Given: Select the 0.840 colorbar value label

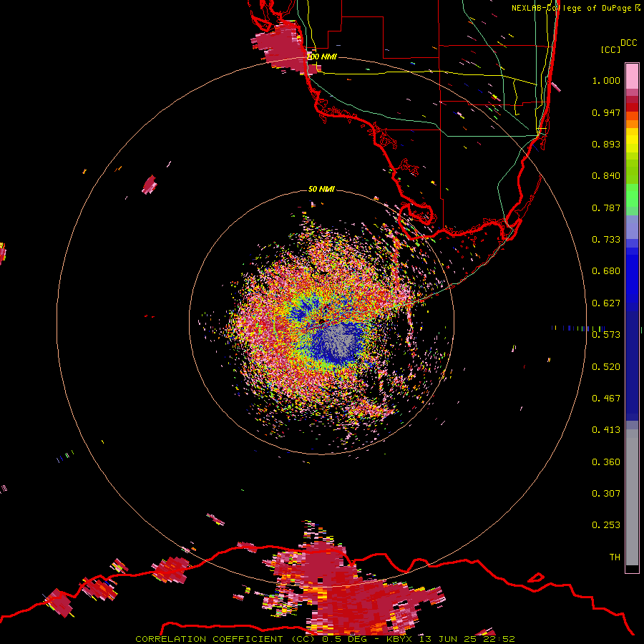Looking at the screenshot, I should [606, 176].
